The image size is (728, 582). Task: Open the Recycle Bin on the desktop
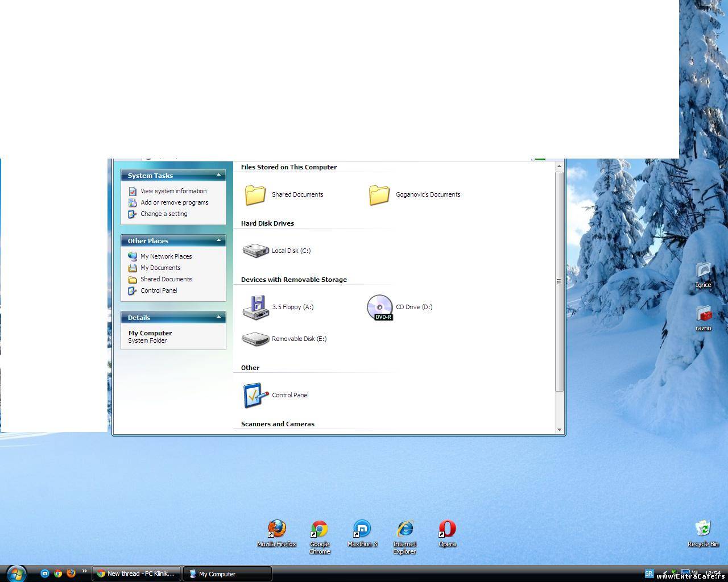point(703,529)
